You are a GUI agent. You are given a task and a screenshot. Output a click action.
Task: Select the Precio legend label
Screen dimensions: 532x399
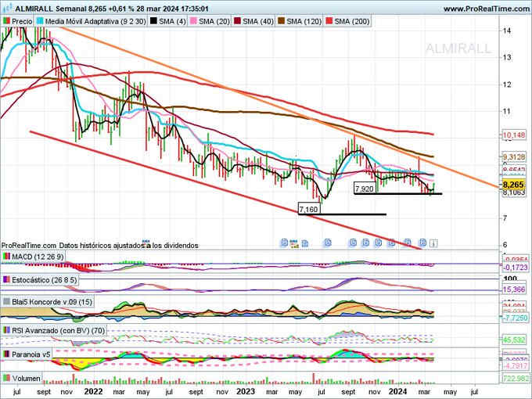pyautogui.click(x=22, y=21)
